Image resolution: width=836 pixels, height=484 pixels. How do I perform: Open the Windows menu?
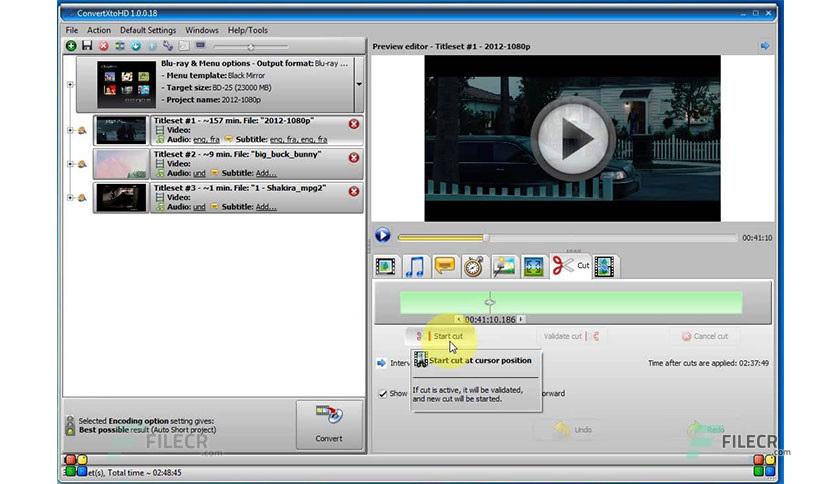pyautogui.click(x=202, y=30)
